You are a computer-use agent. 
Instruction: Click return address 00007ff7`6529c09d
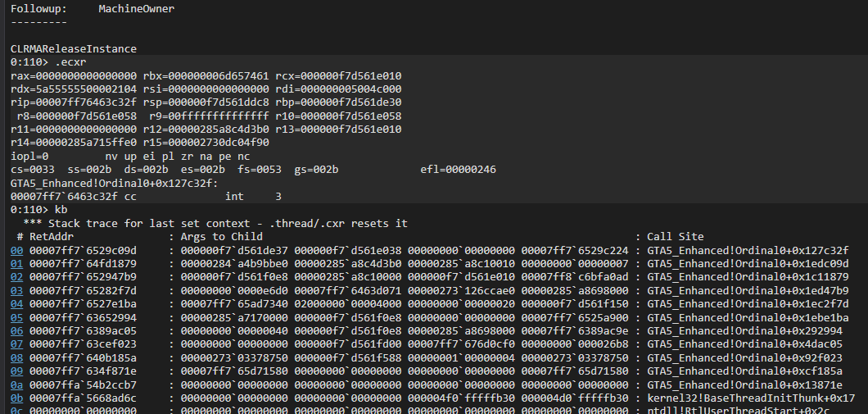click(x=83, y=251)
